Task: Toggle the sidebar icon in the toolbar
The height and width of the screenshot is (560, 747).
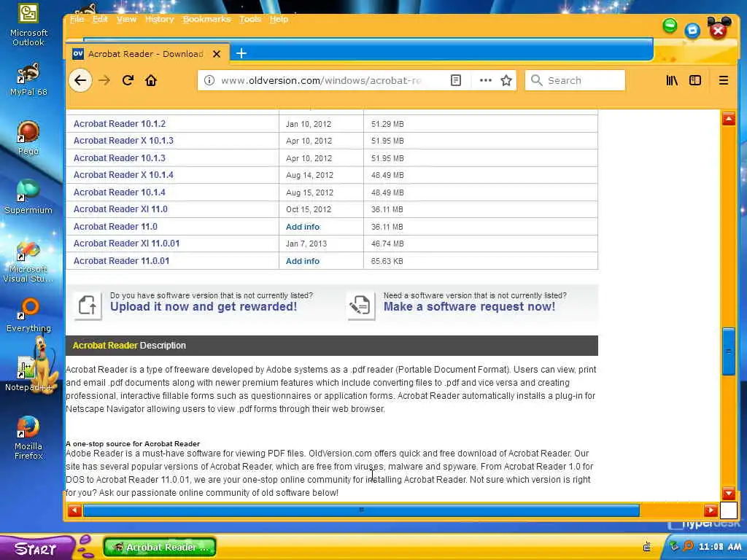Action: pos(695,80)
